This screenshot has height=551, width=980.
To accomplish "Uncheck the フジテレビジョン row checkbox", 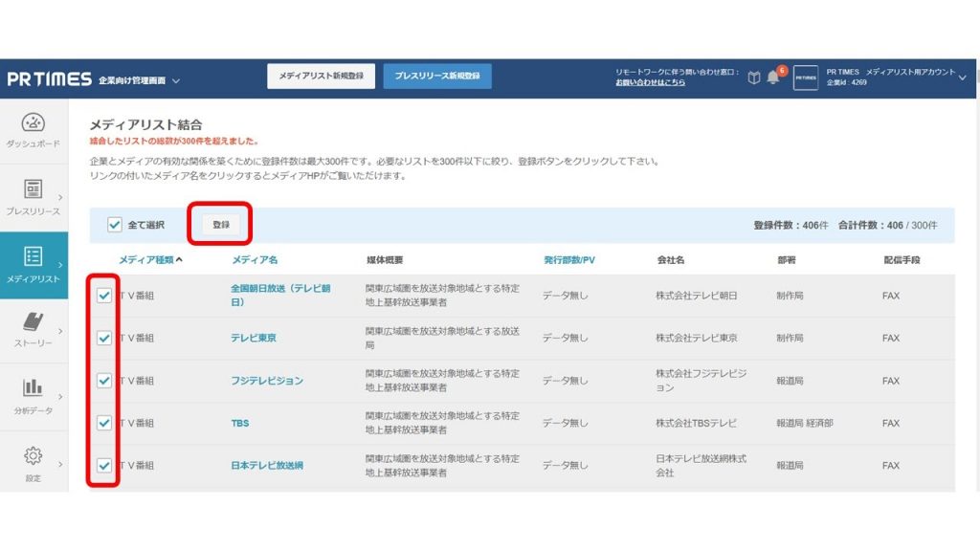I will pos(104,381).
